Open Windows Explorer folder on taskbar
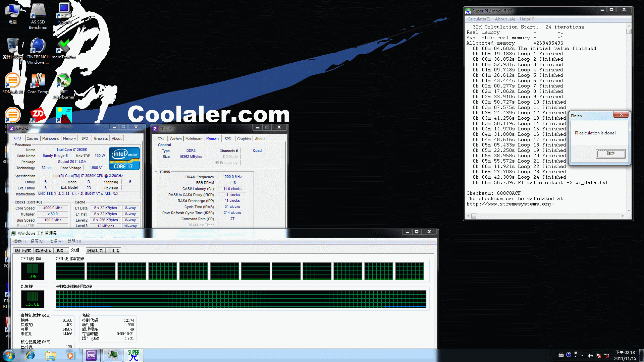This screenshot has height=362, width=644. point(51,355)
